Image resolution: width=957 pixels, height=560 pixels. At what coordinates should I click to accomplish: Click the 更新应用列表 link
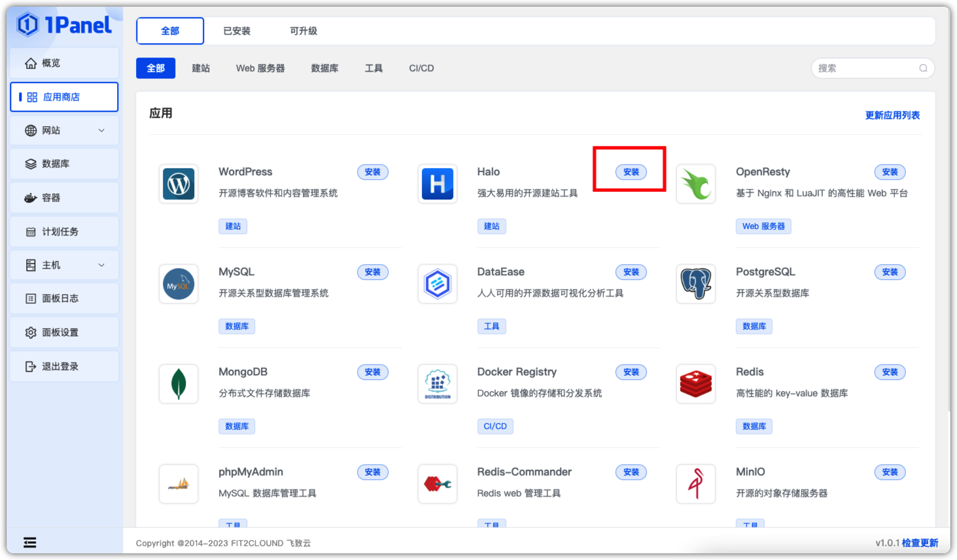(892, 115)
